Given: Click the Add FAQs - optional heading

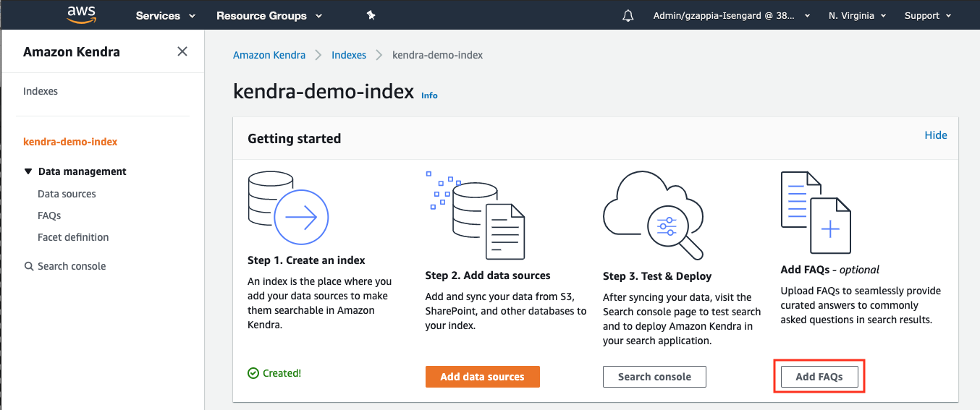Looking at the screenshot, I should click(x=830, y=270).
